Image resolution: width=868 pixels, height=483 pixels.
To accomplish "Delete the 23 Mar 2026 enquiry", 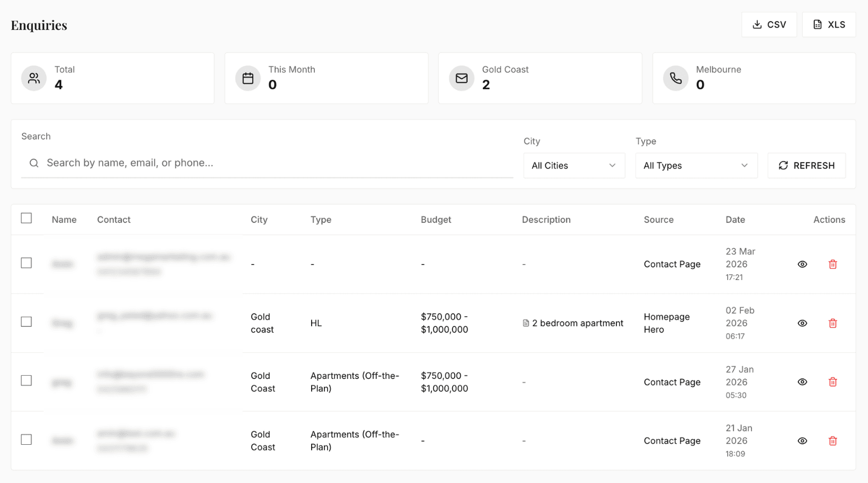I will point(833,264).
